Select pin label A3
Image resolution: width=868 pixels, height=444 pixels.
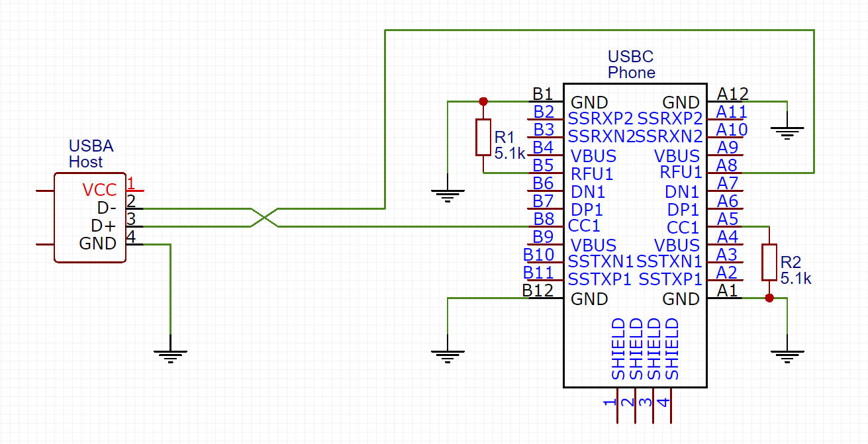point(727,254)
